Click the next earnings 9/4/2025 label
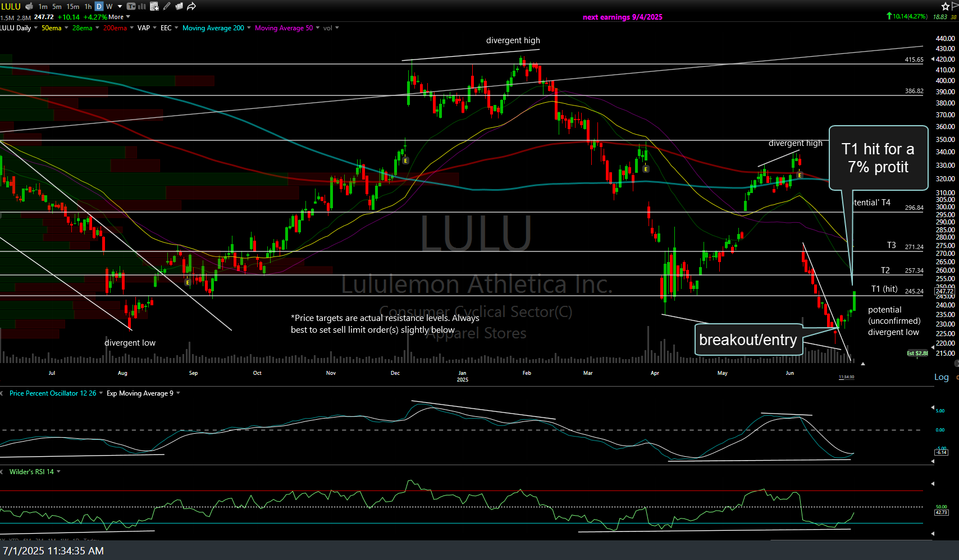 [622, 17]
